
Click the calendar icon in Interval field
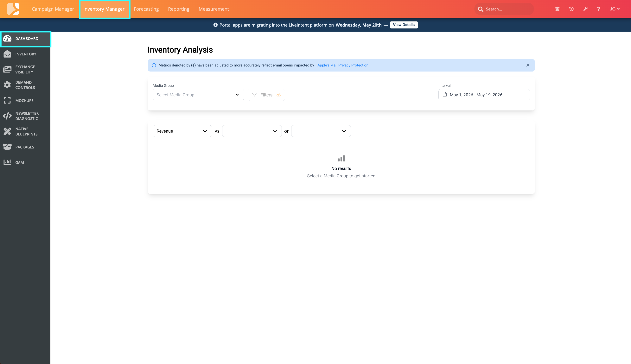click(x=445, y=95)
